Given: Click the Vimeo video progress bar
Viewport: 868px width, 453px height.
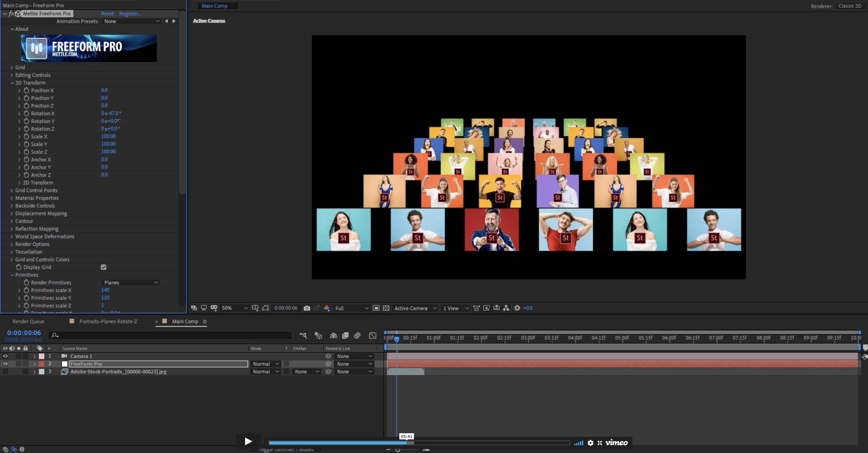Looking at the screenshot, I should click(x=419, y=443).
